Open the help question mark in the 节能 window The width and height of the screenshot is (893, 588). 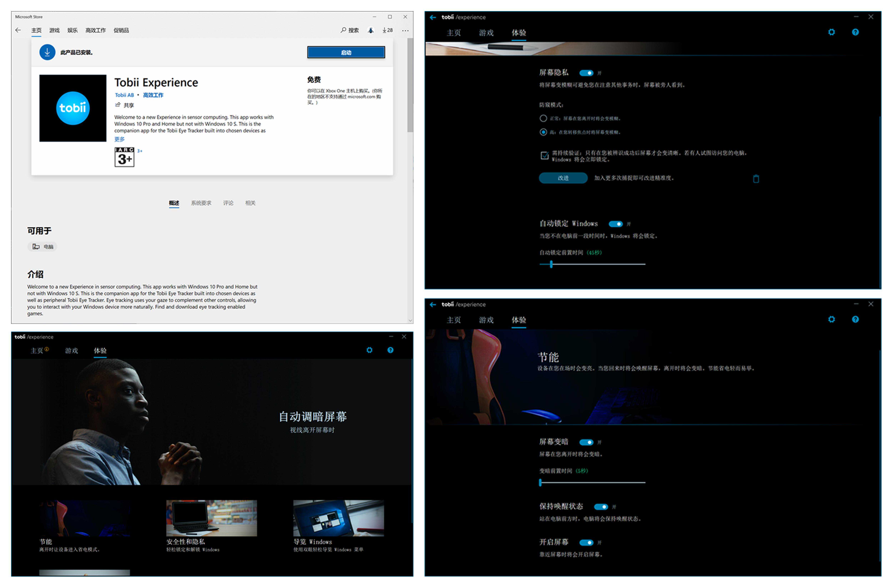[x=855, y=319]
